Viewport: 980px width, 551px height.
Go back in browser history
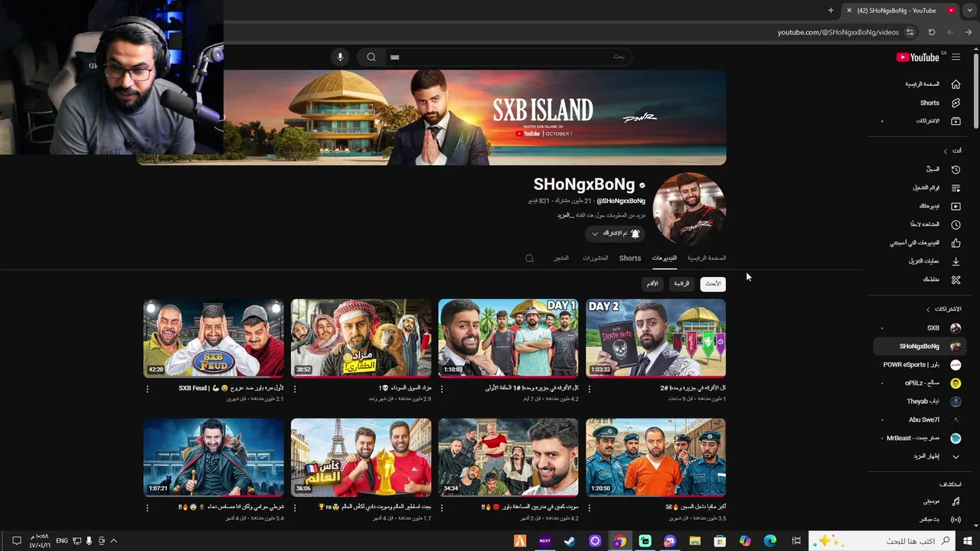click(x=969, y=32)
